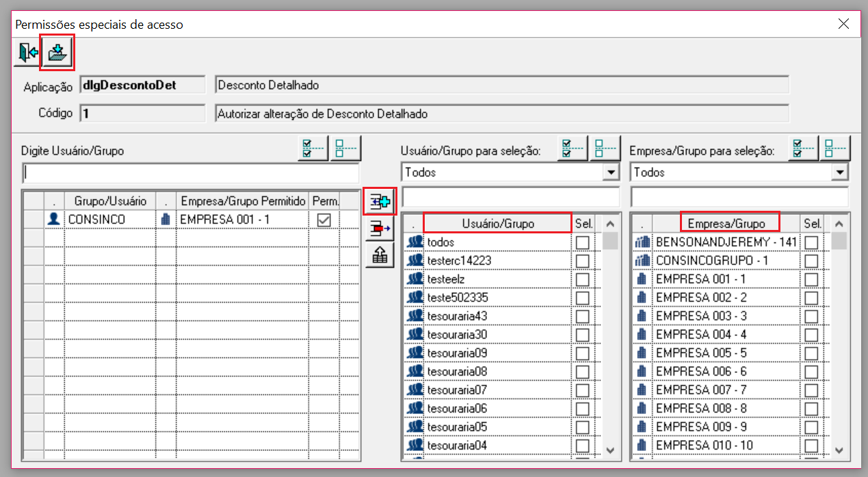The image size is (868, 477).
Task: Click the building icon below the remove button
Action: click(378, 255)
